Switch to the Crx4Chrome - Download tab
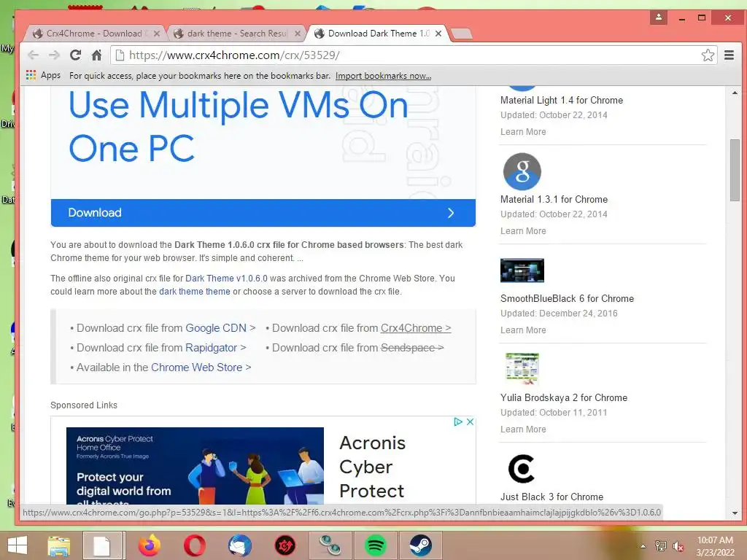 pos(94,34)
